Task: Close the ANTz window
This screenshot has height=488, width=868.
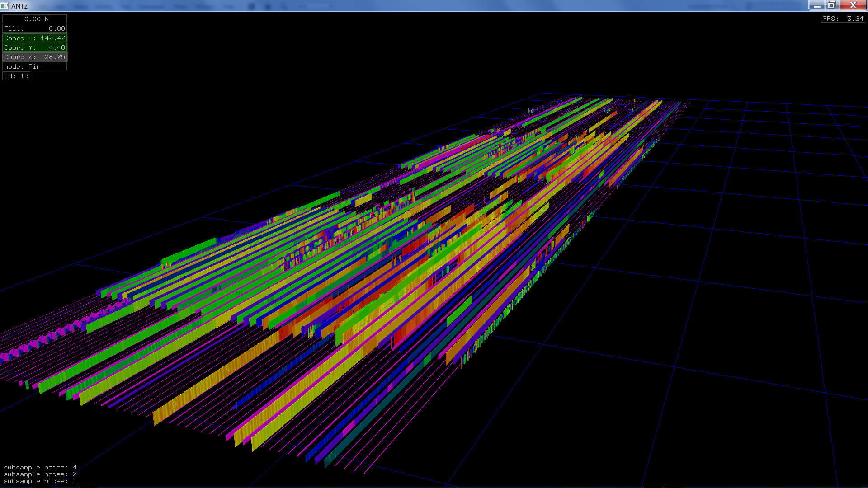Action: pos(853,5)
